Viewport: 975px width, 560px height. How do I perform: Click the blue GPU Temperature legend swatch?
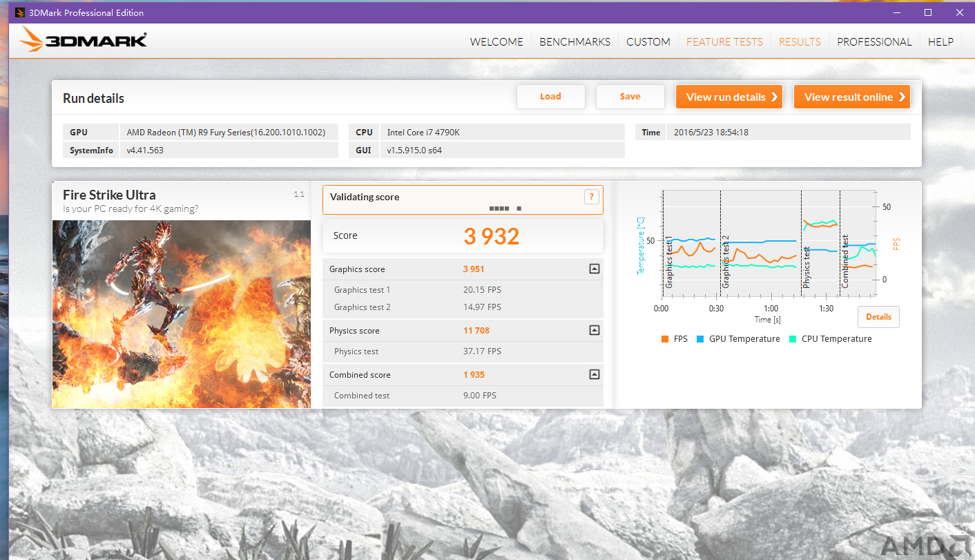[699, 339]
